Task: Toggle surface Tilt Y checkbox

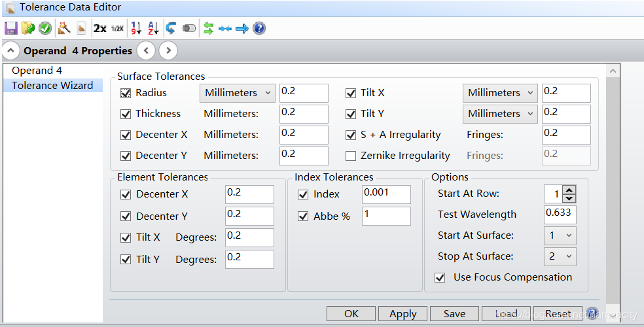Action: (x=351, y=114)
